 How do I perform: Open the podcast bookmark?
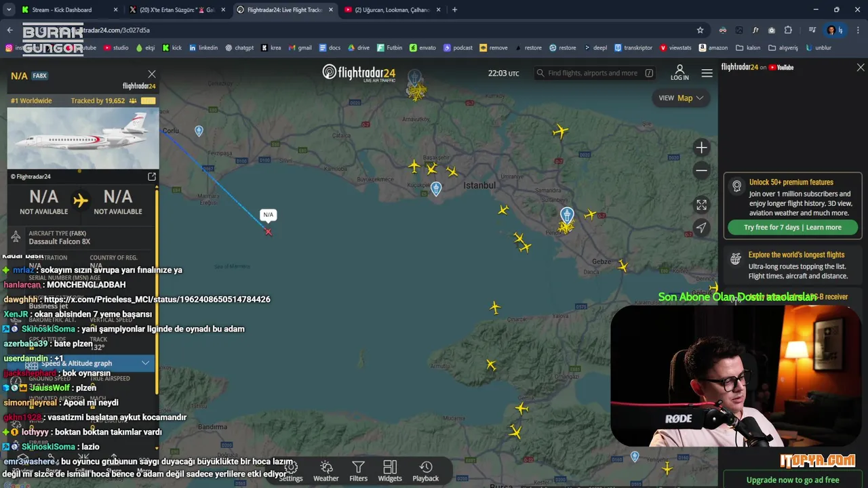pos(458,48)
